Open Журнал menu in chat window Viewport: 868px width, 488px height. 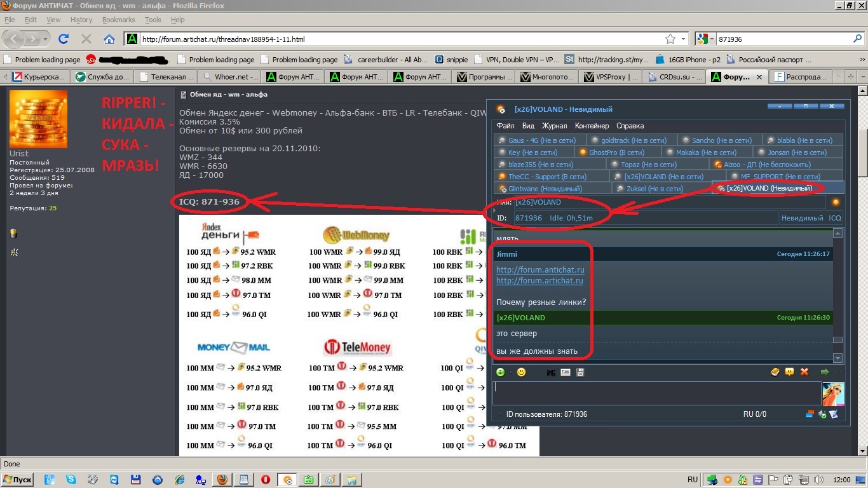coord(555,126)
